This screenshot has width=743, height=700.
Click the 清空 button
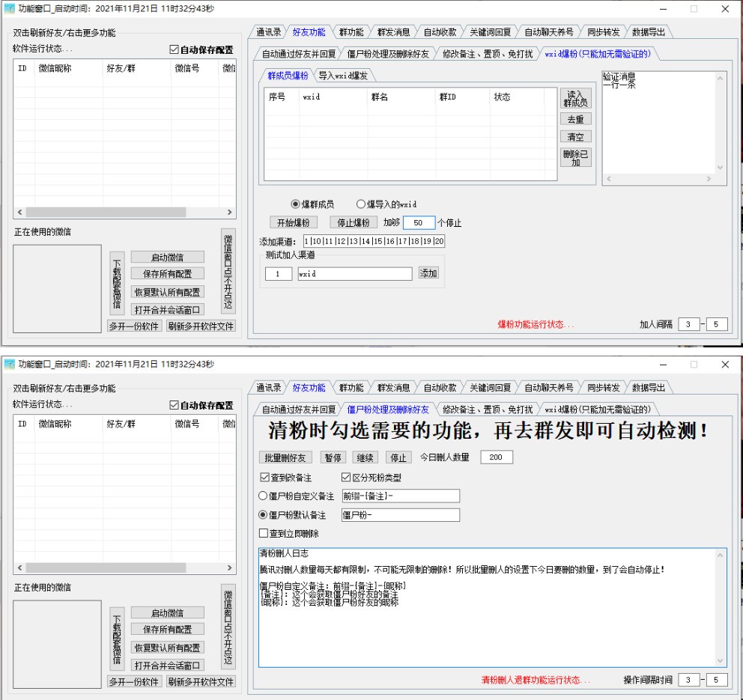click(575, 137)
